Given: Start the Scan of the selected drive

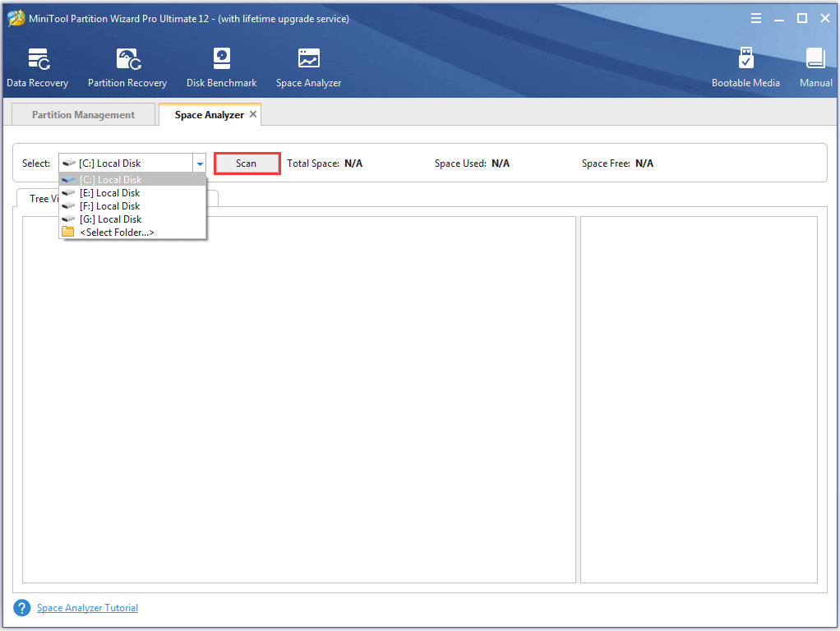Looking at the screenshot, I should coord(247,163).
